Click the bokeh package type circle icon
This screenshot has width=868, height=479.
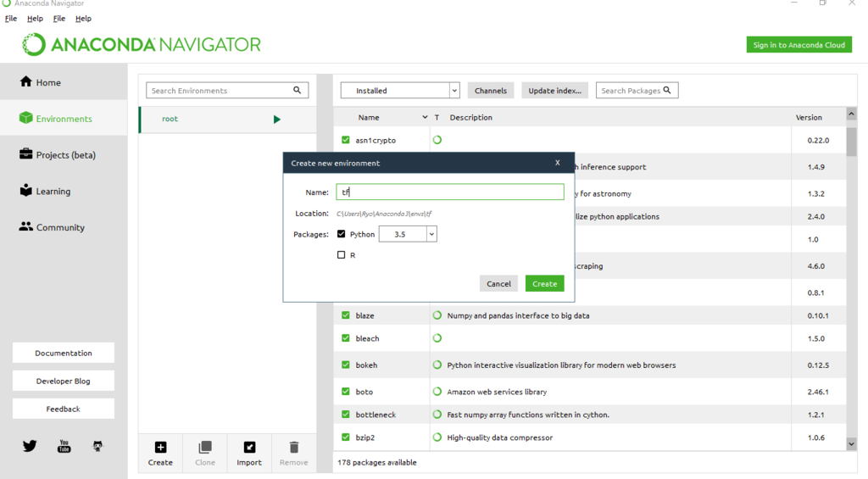(x=437, y=365)
